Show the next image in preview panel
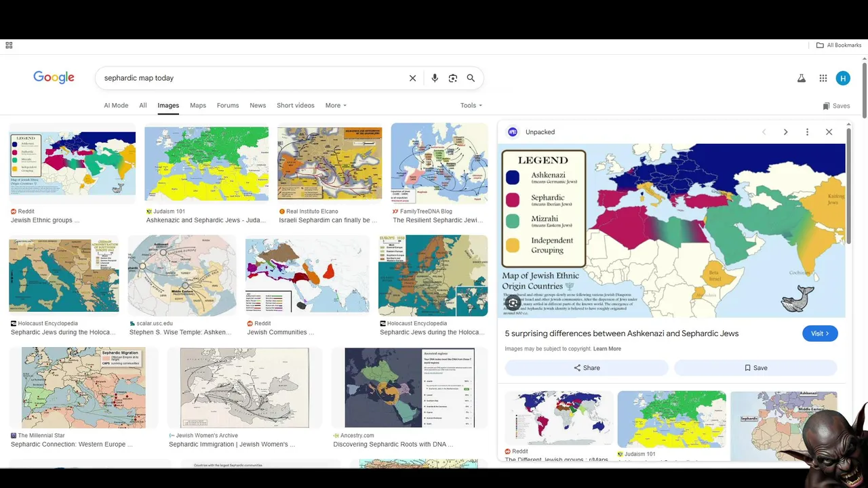 tap(785, 132)
